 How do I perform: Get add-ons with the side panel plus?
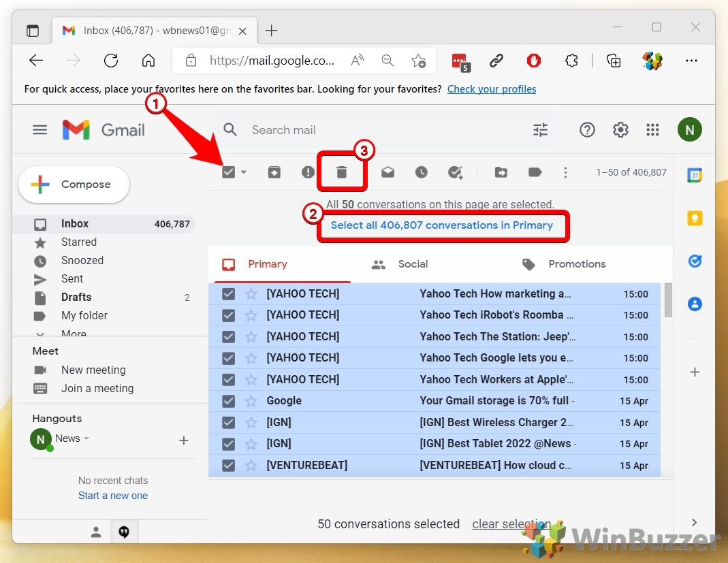(x=695, y=372)
